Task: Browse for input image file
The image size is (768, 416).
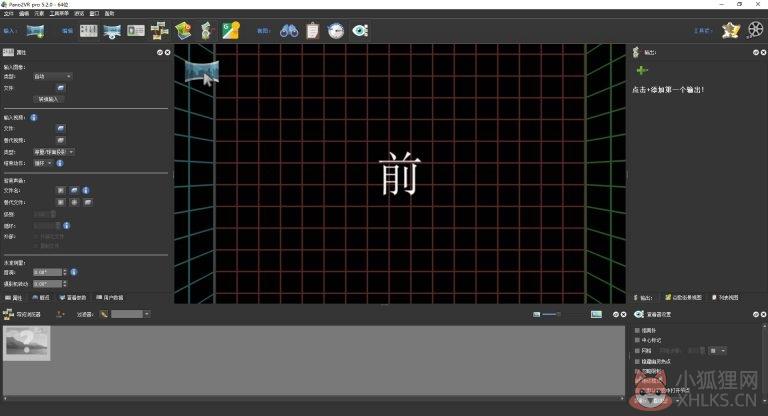Action: [x=61, y=88]
